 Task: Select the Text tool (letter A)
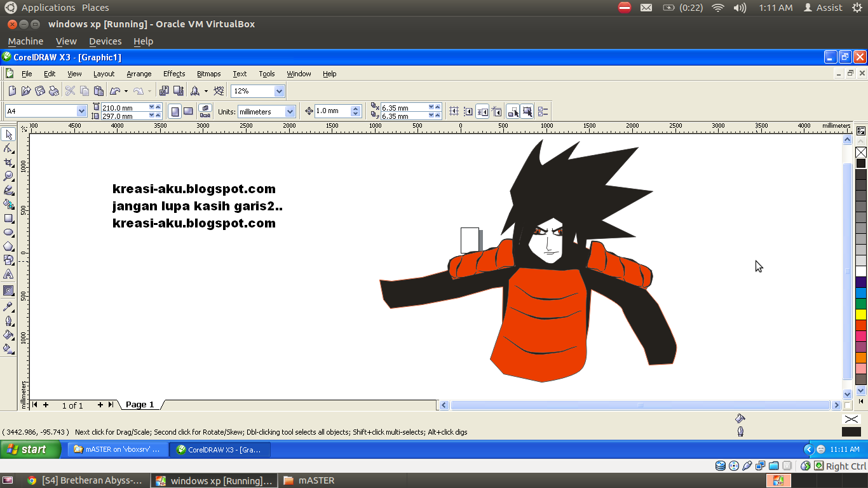[x=8, y=274]
